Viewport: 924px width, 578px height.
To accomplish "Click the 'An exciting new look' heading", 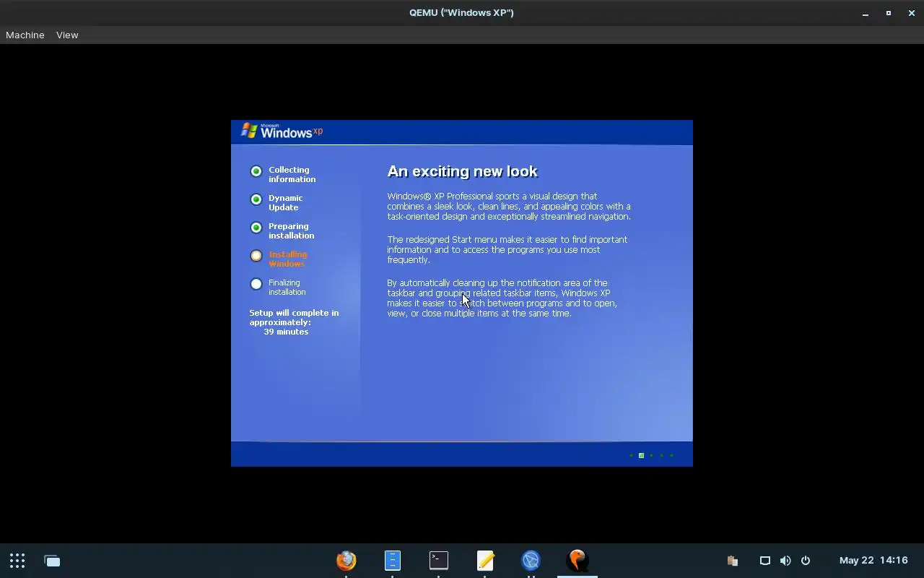I will click(462, 171).
